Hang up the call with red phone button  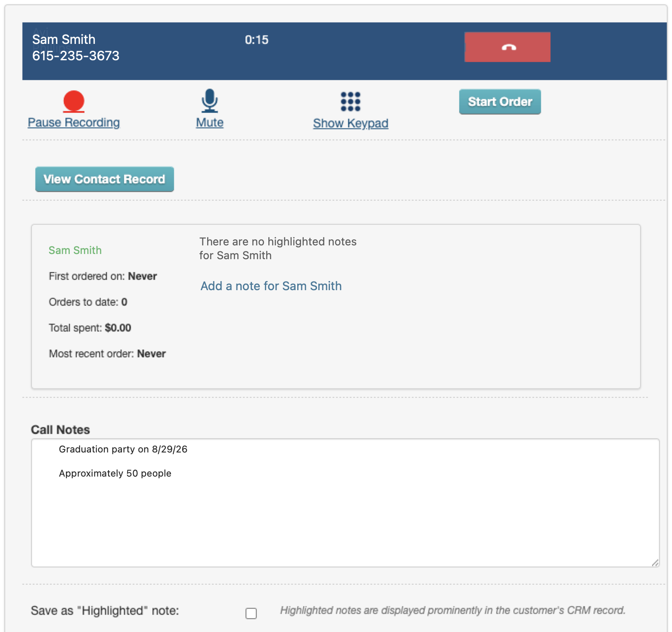click(x=507, y=47)
